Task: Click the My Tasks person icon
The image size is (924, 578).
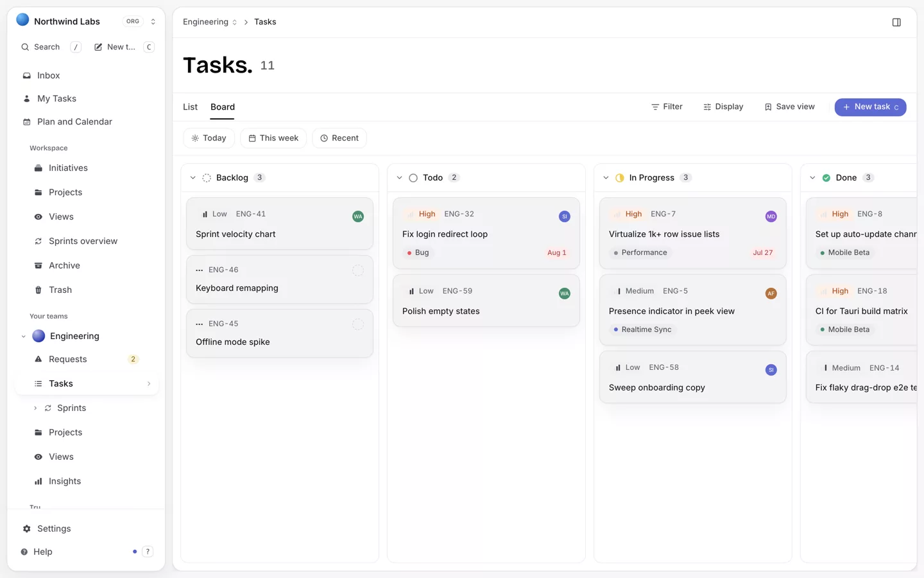Action: [x=27, y=99]
